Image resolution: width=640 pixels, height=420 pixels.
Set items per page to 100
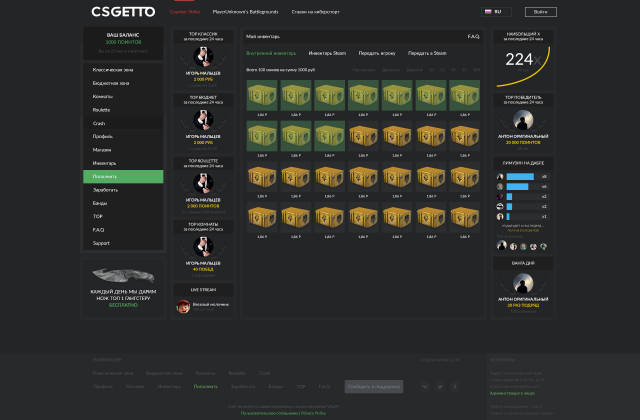pos(476,70)
